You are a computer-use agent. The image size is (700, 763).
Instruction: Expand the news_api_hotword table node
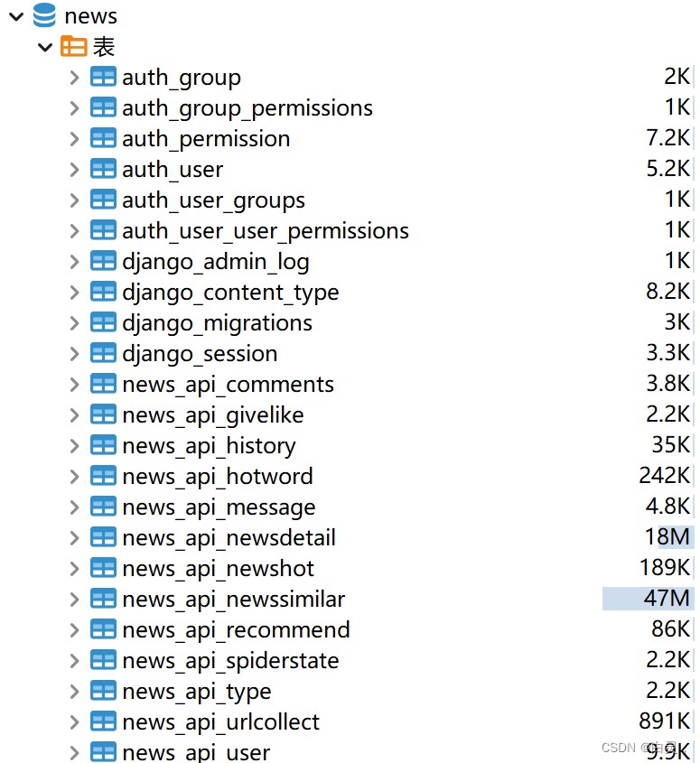(x=74, y=476)
